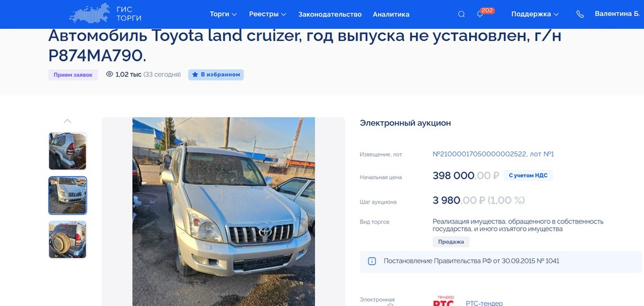Open notifications bell with 202 badge

[480, 14]
